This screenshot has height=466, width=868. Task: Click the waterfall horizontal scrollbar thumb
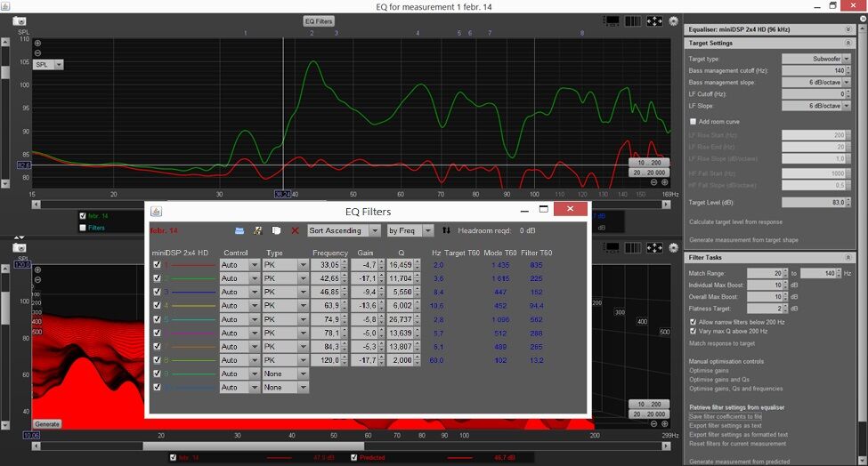[254, 446]
